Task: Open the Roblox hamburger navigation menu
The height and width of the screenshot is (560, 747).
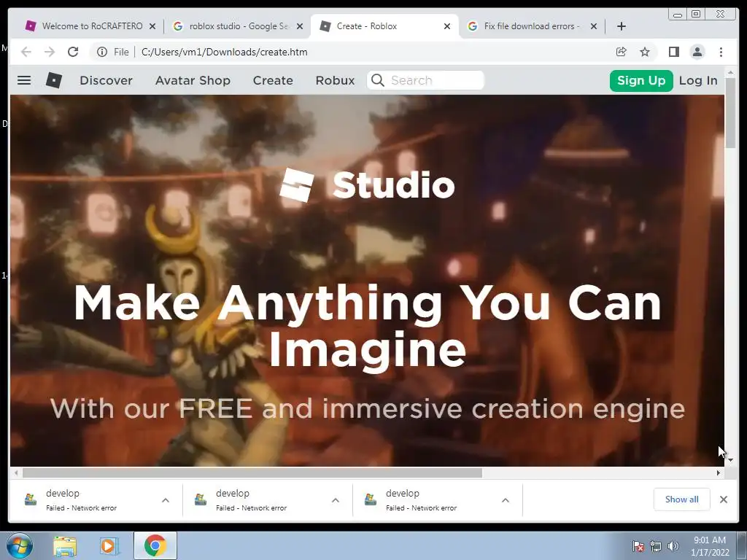Action: tap(24, 80)
